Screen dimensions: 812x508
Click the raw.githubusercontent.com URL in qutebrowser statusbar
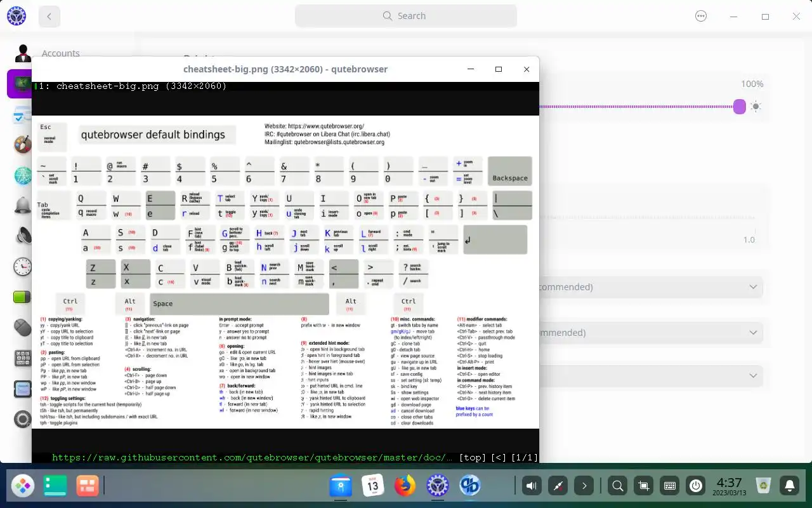[252, 457]
